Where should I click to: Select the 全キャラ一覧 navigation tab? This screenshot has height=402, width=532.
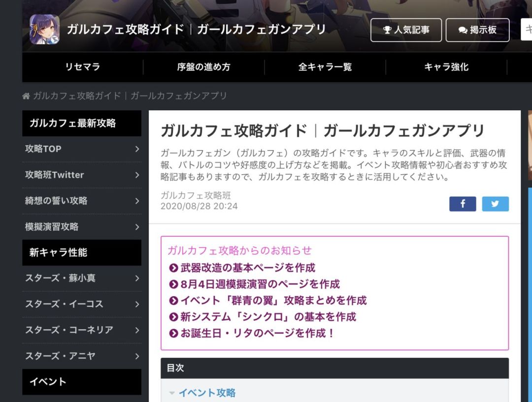[x=325, y=67]
